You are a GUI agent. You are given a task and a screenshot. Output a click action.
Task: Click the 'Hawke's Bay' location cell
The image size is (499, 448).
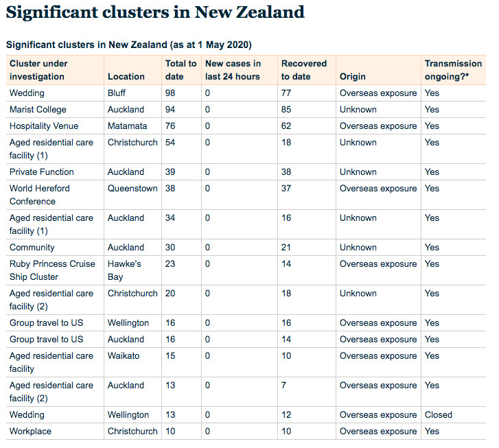(124, 270)
